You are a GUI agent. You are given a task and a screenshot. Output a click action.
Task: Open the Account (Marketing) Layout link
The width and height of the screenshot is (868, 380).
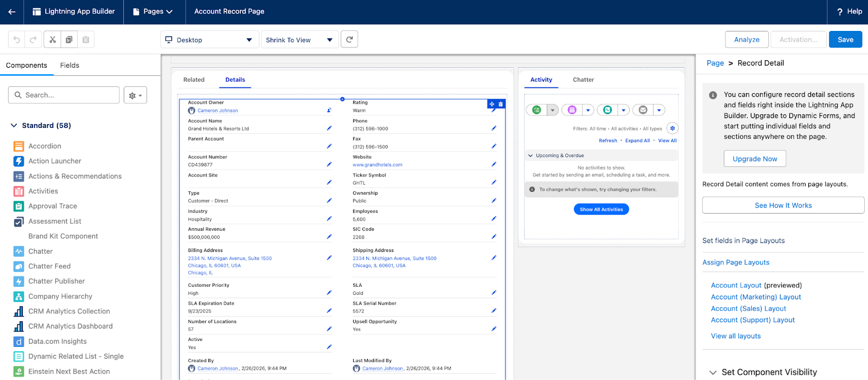click(x=756, y=297)
